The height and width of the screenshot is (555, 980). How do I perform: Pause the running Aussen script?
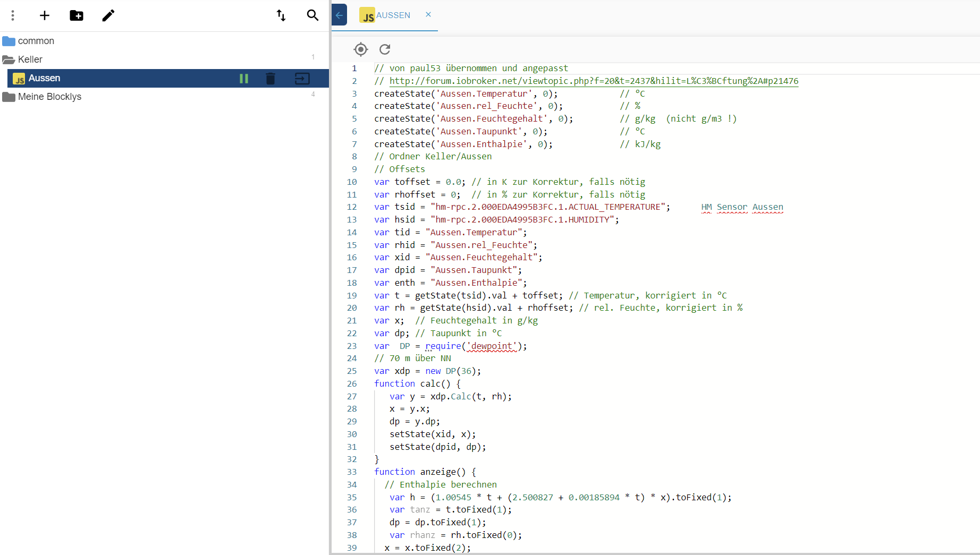tap(244, 79)
